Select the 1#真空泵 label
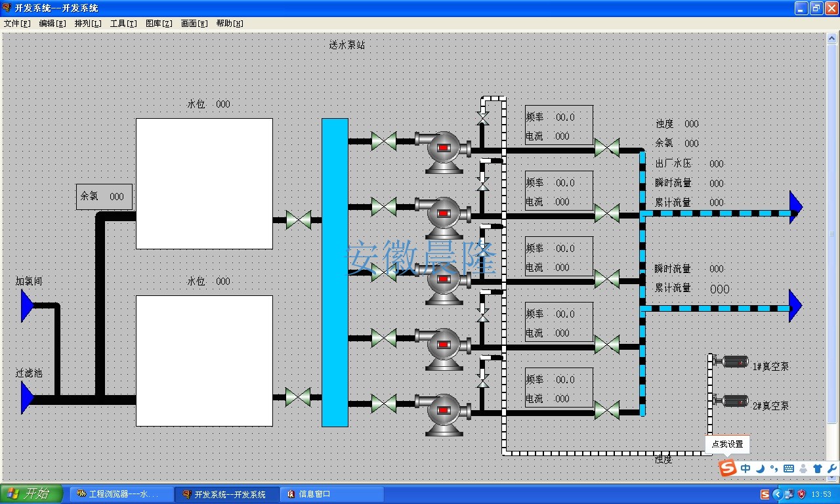Screen dimensions: 840x504 (771, 367)
